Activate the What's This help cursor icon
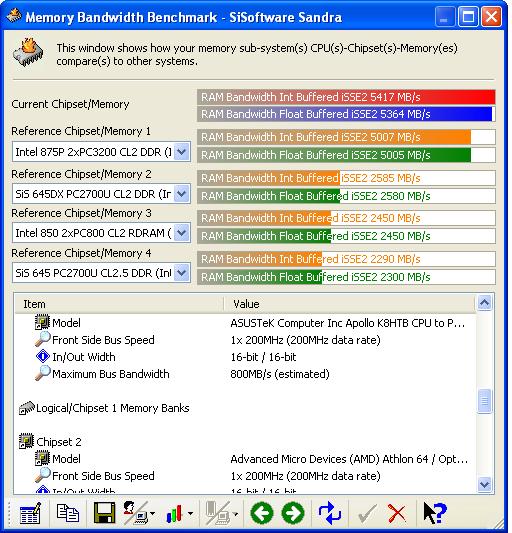Image resolution: width=512 pixels, height=533 pixels. pos(435,513)
